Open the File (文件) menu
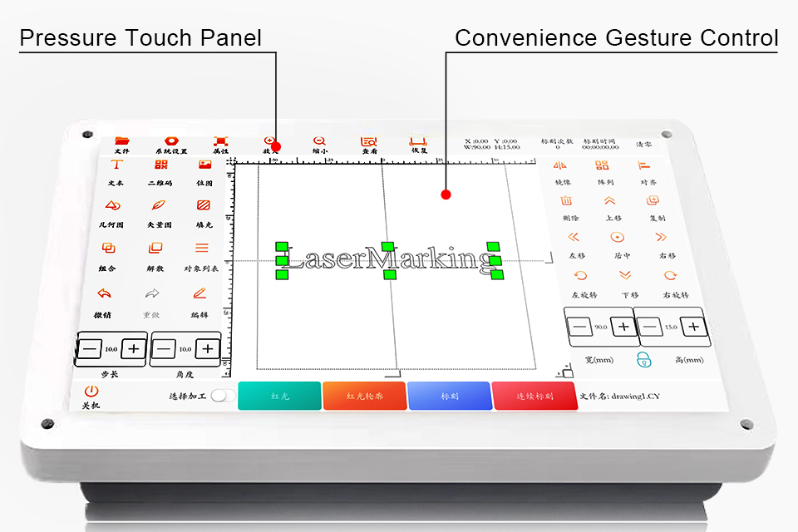The image size is (798, 532). [122, 143]
